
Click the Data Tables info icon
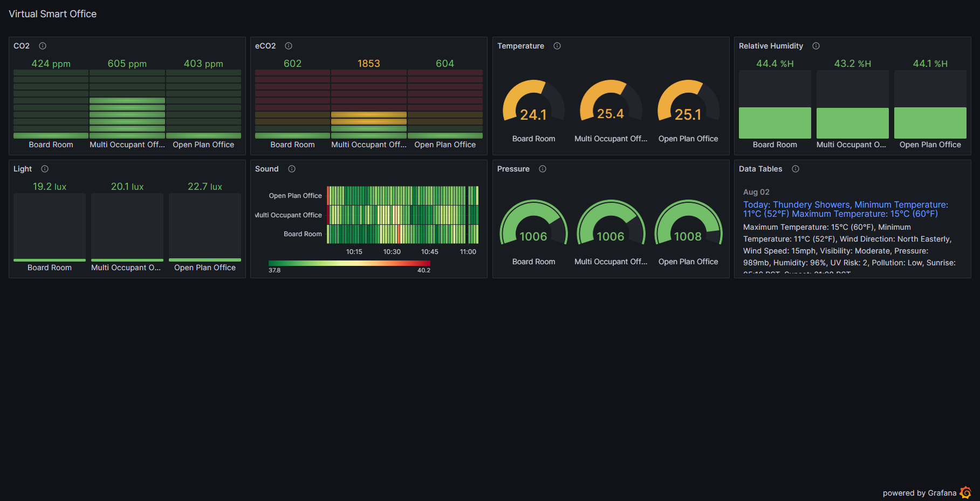coord(796,169)
